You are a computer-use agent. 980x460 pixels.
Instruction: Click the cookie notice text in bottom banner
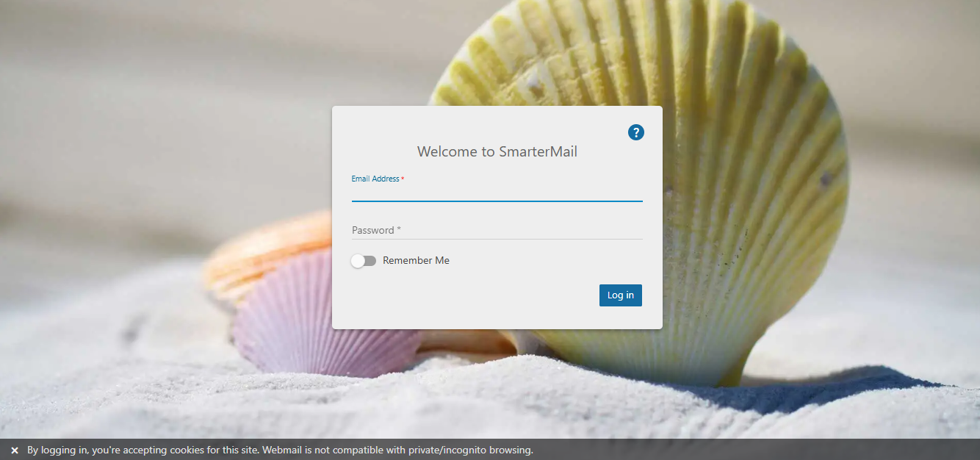[x=280, y=450]
